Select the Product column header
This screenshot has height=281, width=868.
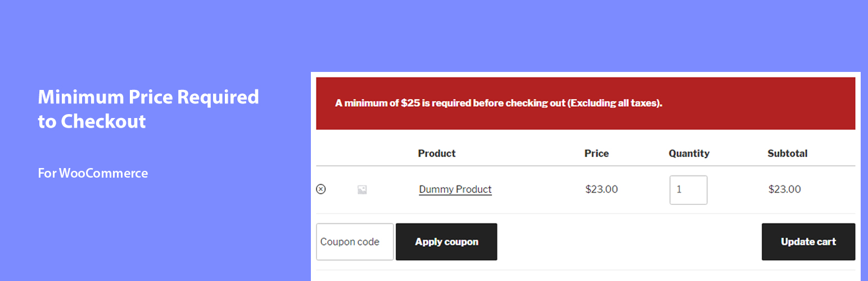coord(437,153)
